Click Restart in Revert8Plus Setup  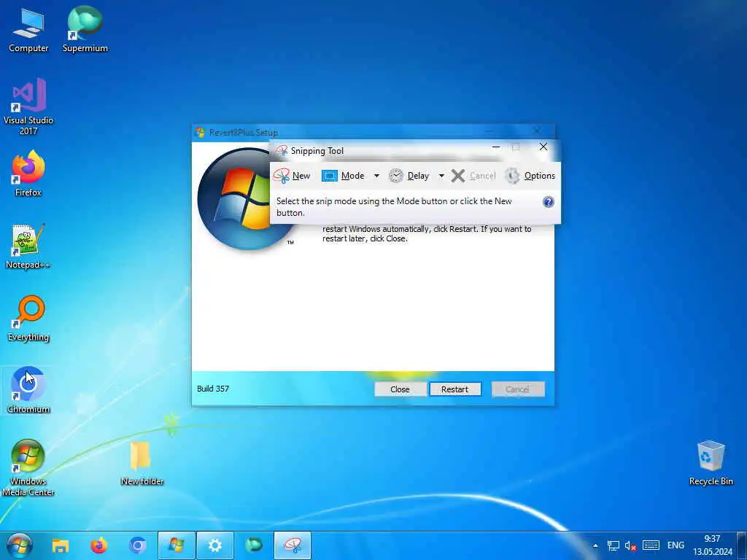455,389
